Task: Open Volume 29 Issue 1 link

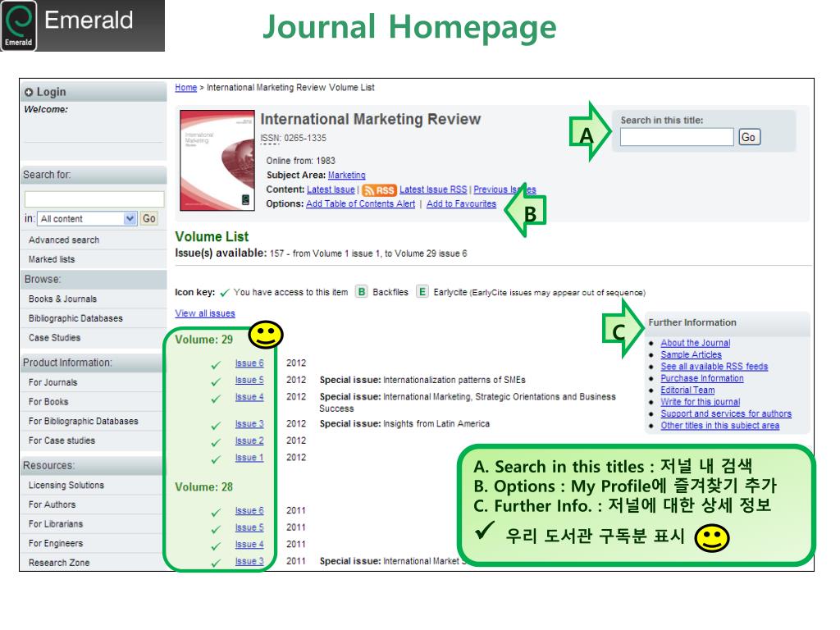Action: point(249,458)
